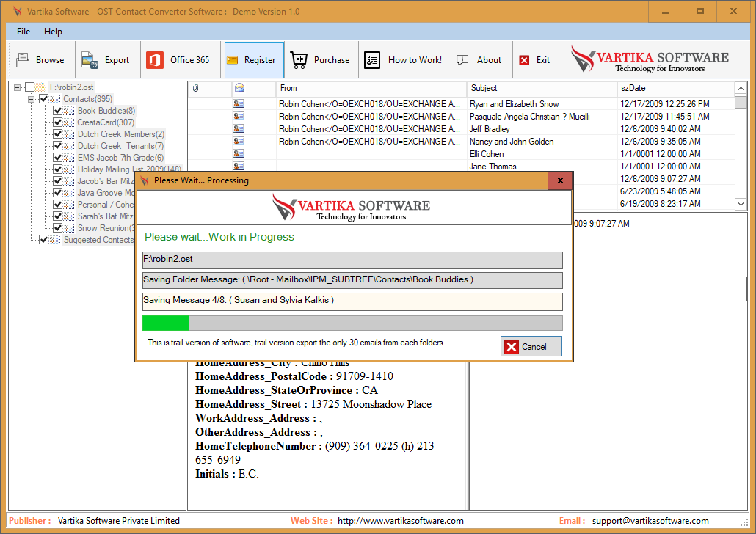The height and width of the screenshot is (534, 756).
Task: Click the Export icon in toolbar
Action: point(90,60)
